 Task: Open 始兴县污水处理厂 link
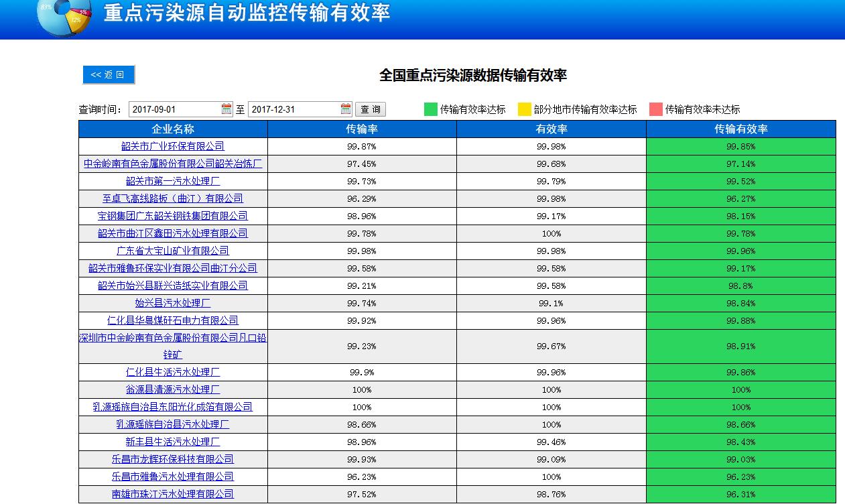pyautogui.click(x=173, y=303)
